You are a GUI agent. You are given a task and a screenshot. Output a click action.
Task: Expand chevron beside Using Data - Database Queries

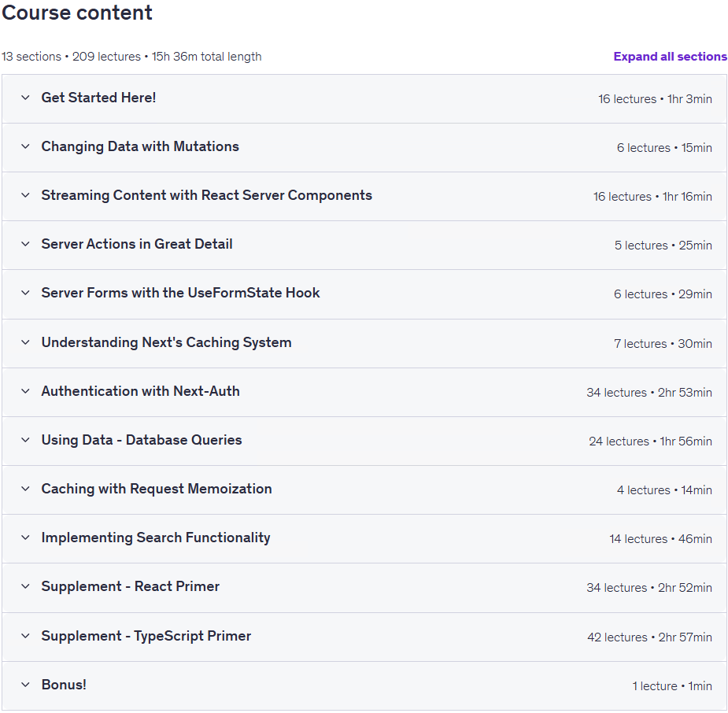pyautogui.click(x=25, y=440)
